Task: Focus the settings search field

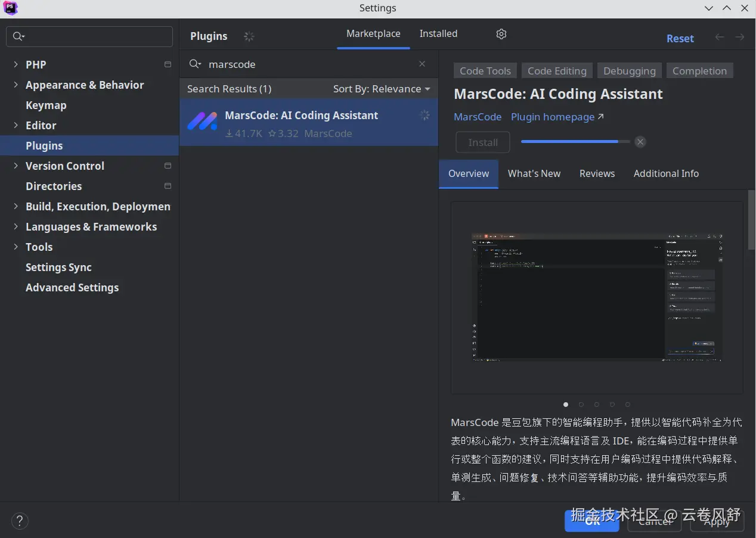Action: (x=89, y=36)
